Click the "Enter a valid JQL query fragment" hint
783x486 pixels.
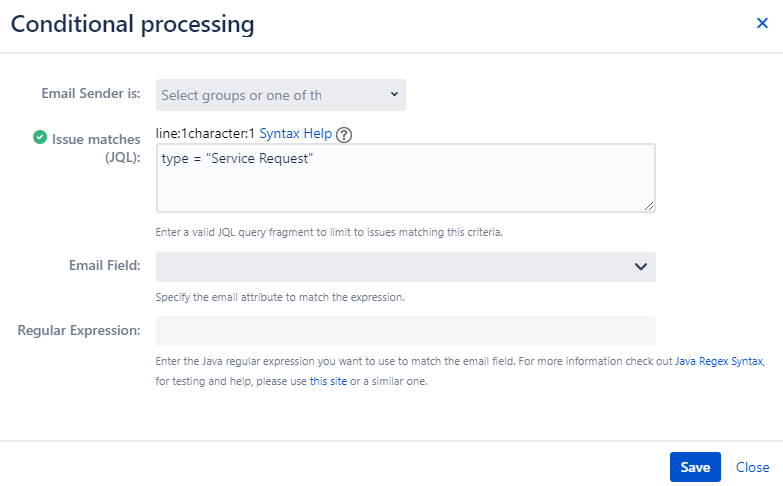point(329,232)
